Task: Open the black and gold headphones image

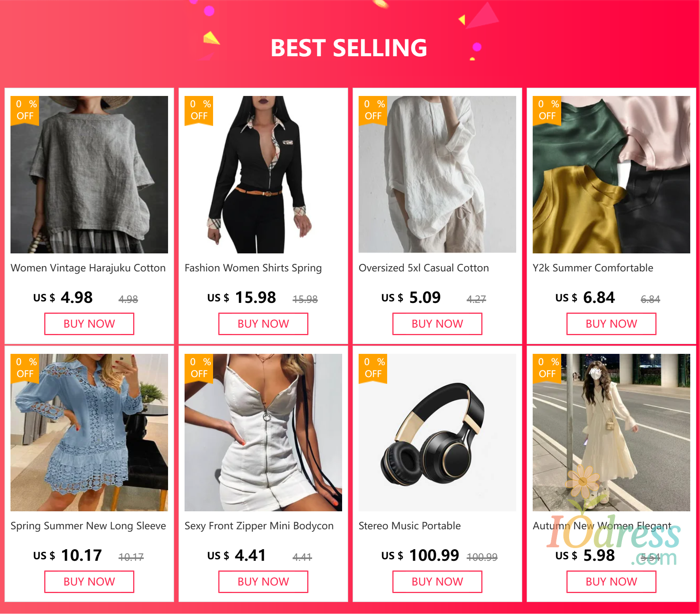Action: 437,433
